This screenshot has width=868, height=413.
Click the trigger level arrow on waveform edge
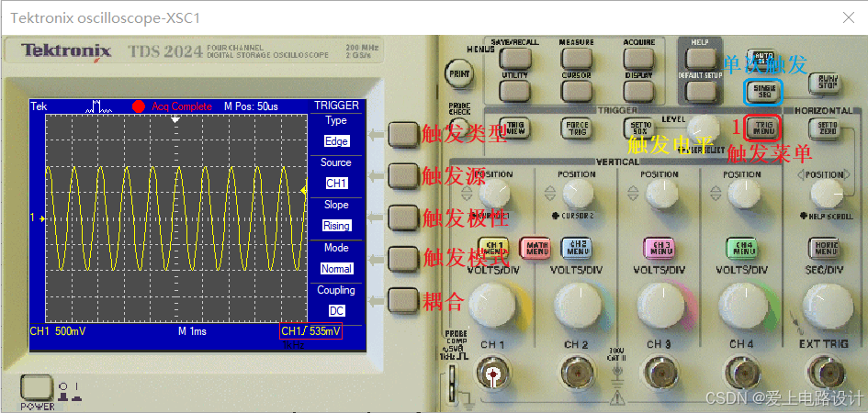[x=303, y=190]
